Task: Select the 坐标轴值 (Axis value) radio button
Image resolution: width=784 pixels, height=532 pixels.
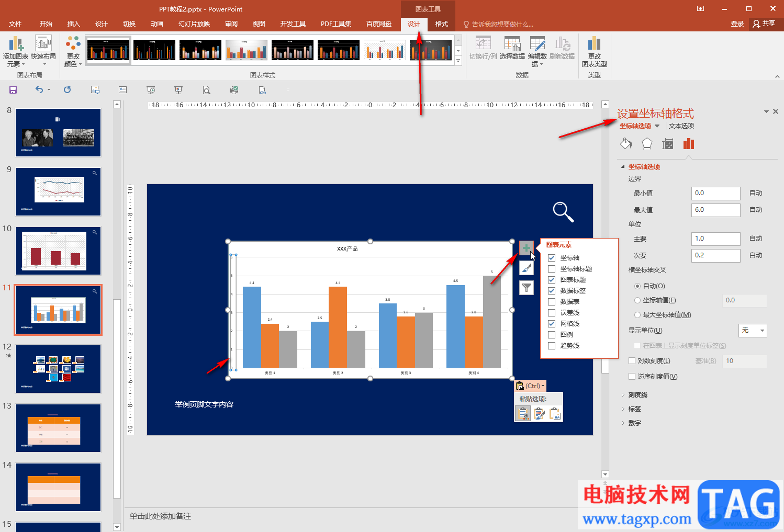Action: 637,300
